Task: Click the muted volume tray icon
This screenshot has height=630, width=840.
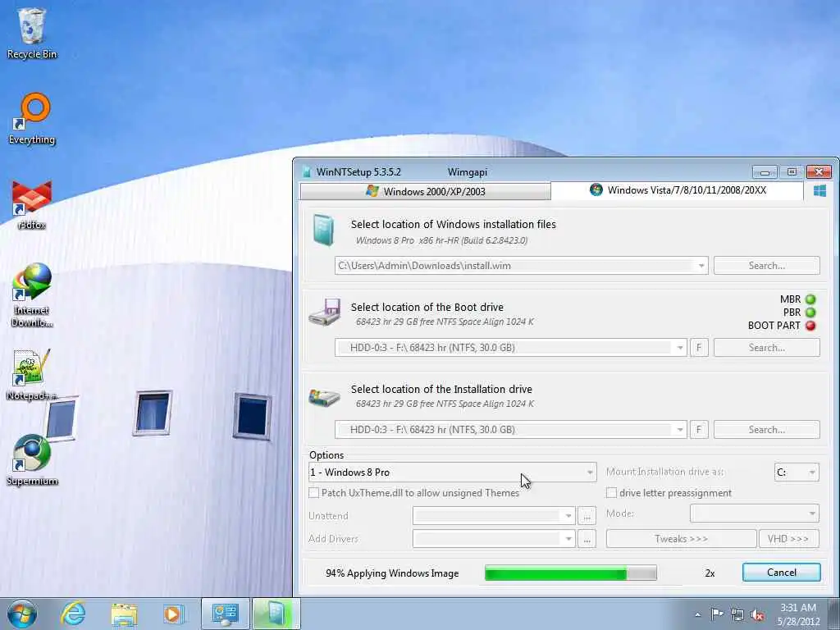Action: (x=757, y=615)
